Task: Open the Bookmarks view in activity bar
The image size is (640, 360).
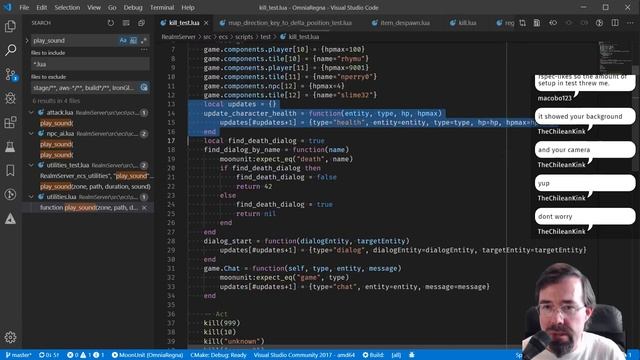Action: [x=10, y=171]
